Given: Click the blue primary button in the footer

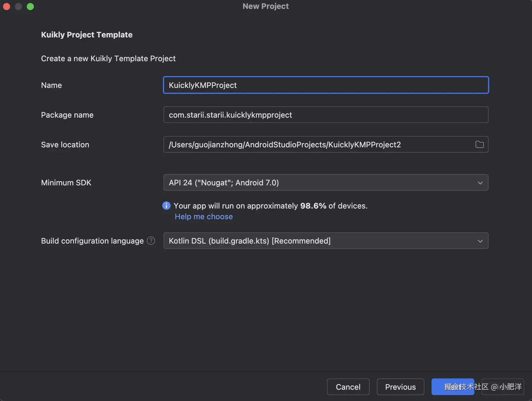Looking at the screenshot, I should (x=453, y=387).
